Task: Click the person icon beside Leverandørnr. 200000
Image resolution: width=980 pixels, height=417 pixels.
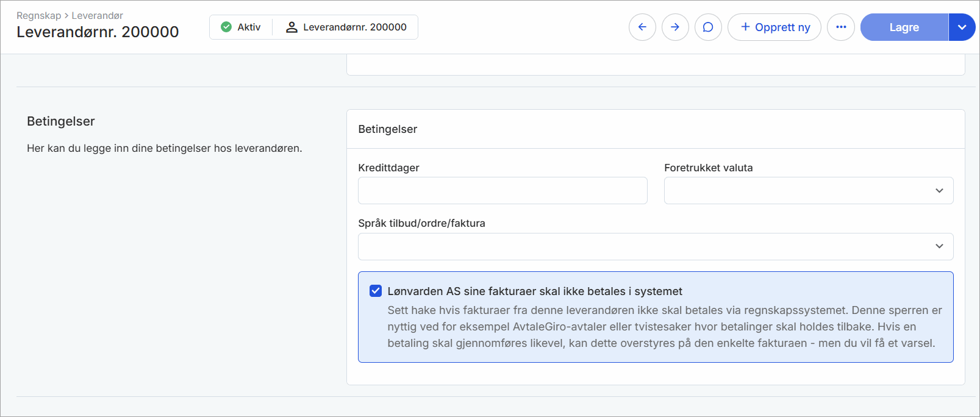Action: click(x=291, y=27)
